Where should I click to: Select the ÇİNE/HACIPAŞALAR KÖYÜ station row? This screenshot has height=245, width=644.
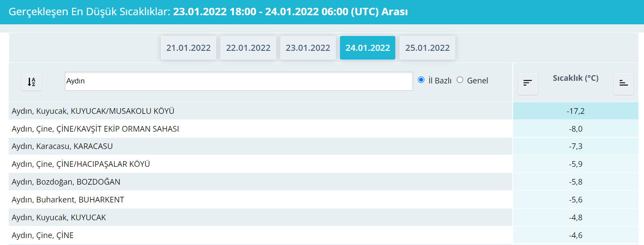[x=81, y=164]
